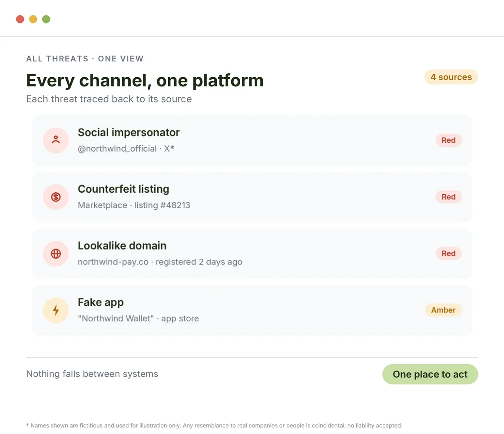This screenshot has height=434, width=504.
Task: Click the Social impersonator person icon
Action: pos(56,140)
